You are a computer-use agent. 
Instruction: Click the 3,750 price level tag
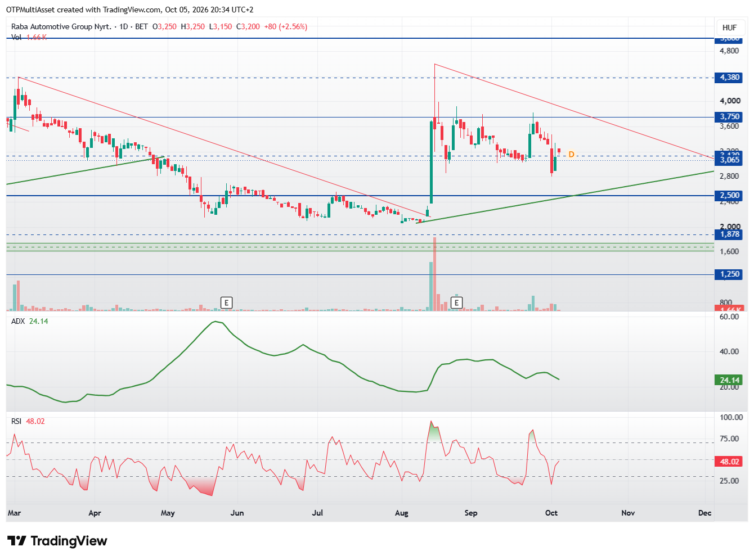tap(729, 117)
